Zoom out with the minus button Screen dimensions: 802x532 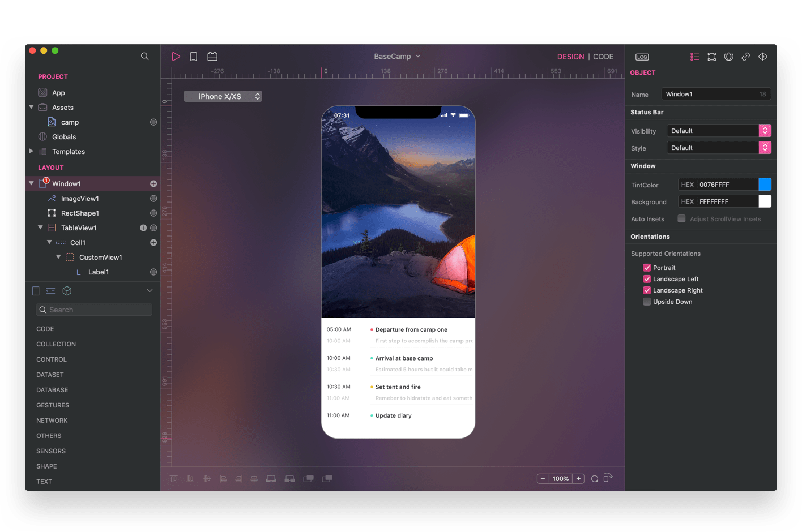543,479
